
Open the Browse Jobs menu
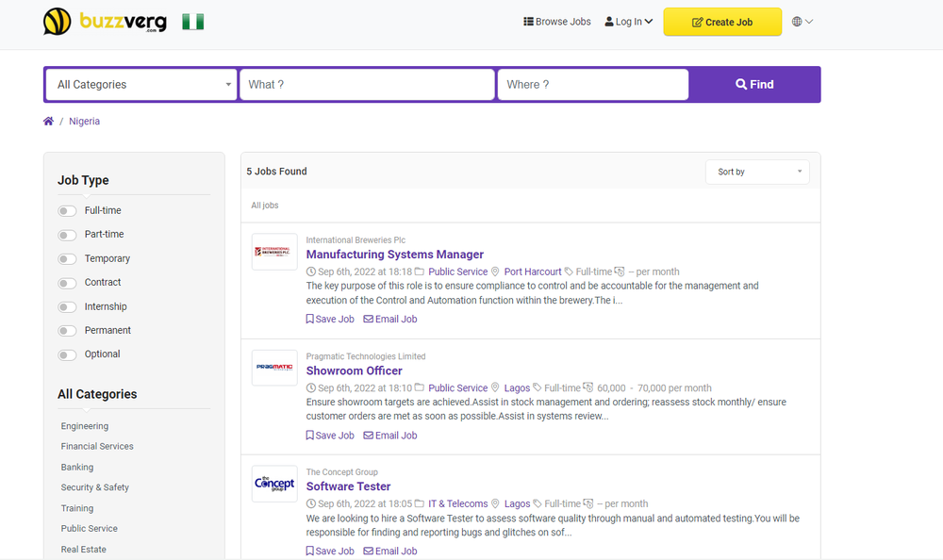[556, 21]
